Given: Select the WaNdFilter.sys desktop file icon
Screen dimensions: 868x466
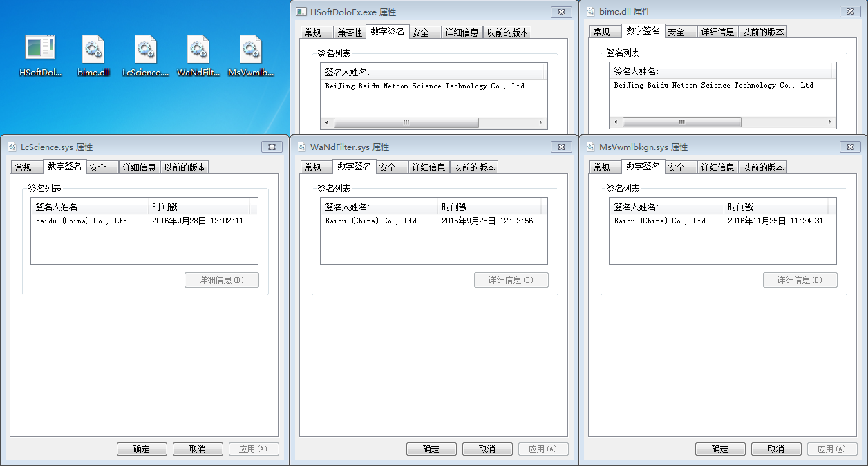Looking at the screenshot, I should pyautogui.click(x=198, y=48).
